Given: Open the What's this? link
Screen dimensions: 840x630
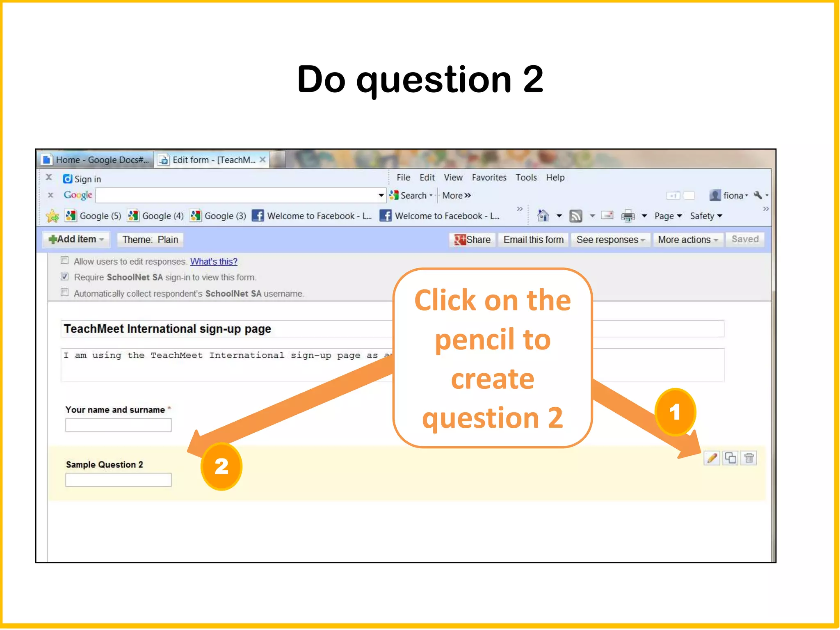Looking at the screenshot, I should (x=214, y=261).
